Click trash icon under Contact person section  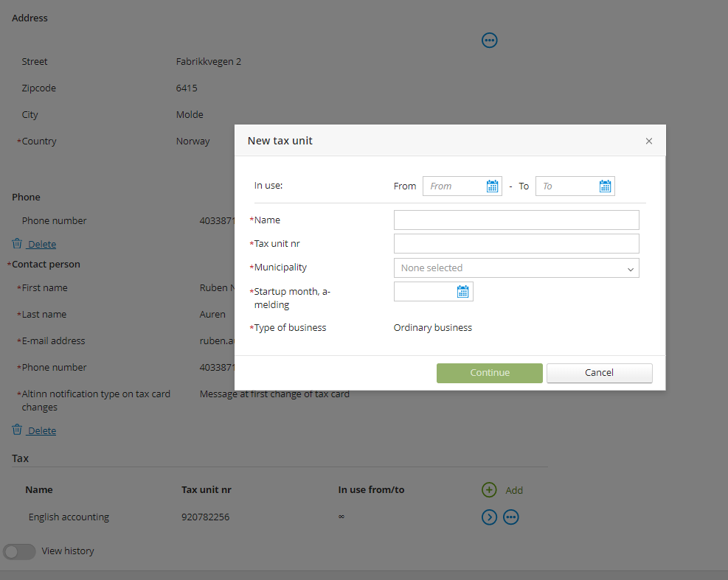click(17, 430)
